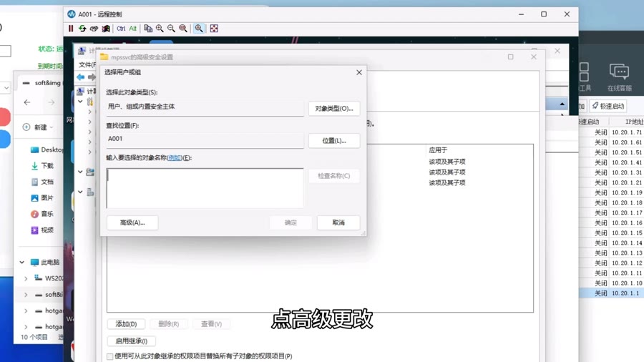Expand the first hotgame drive node
This screenshot has height=362, width=644.
[26, 311]
